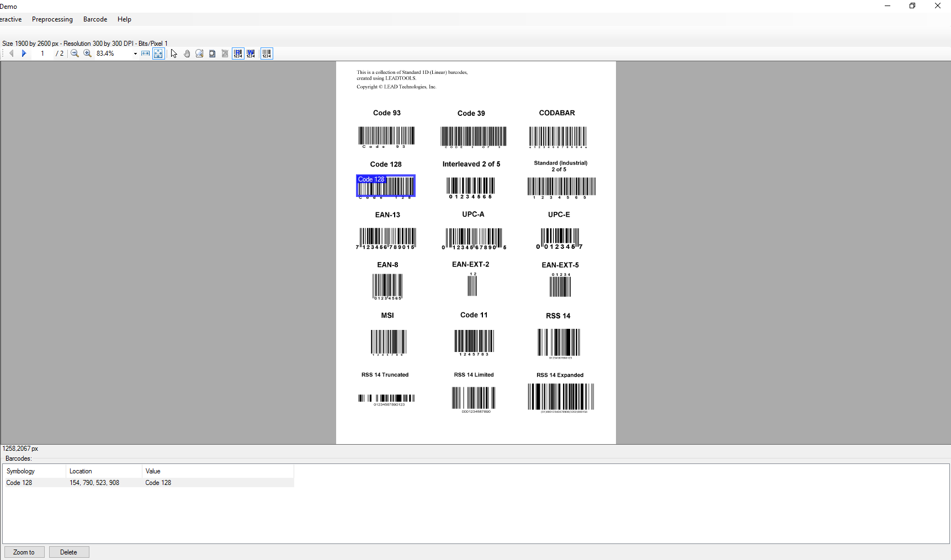The width and height of the screenshot is (951, 560).
Task: Click the Location column header
Action: point(104,471)
